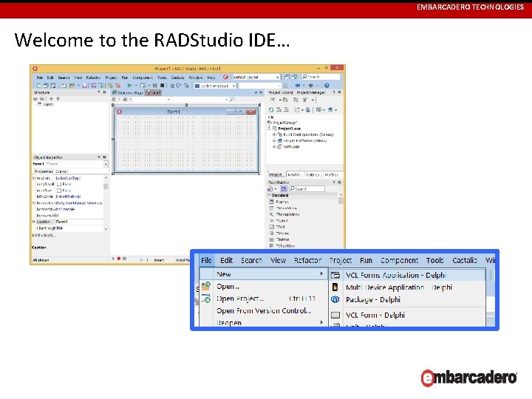Click the Multi-Device Application phone icon
532x399 pixels.
coord(335,287)
